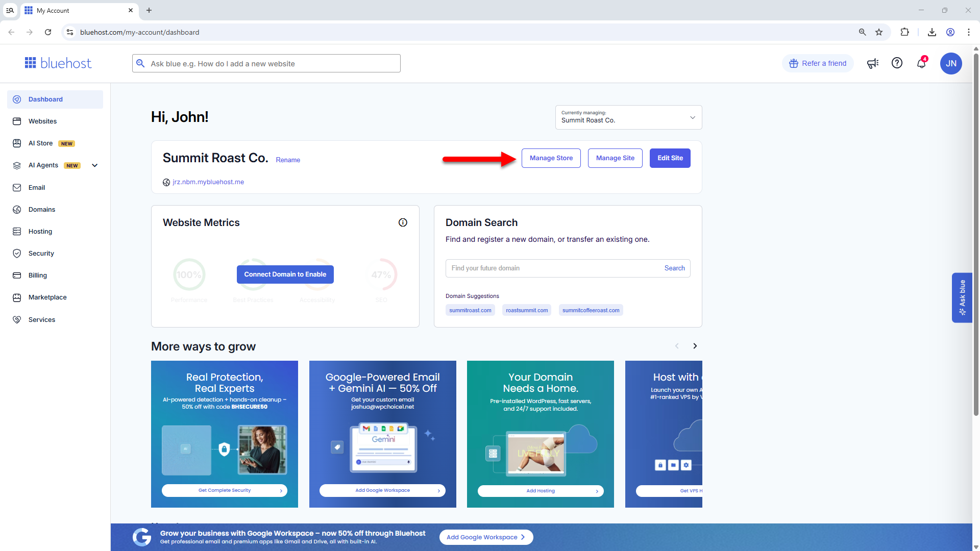The image size is (980, 551).
Task: Select summitcoffeeroast.com domain suggestion
Action: click(x=591, y=310)
